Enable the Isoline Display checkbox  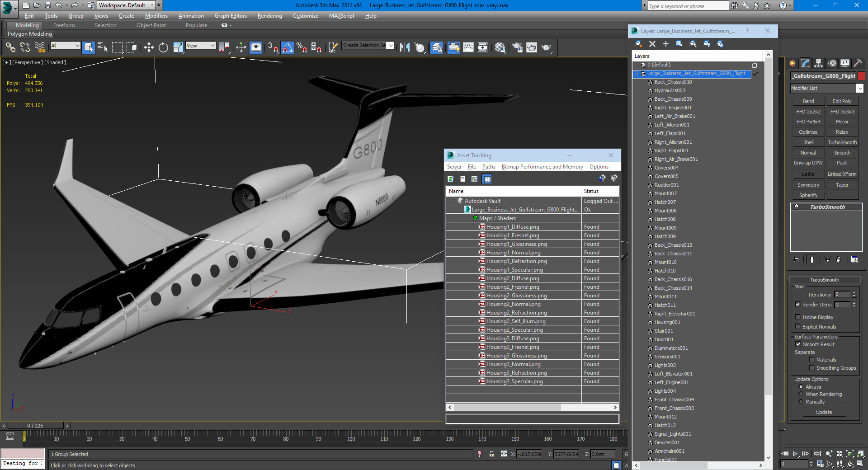797,317
